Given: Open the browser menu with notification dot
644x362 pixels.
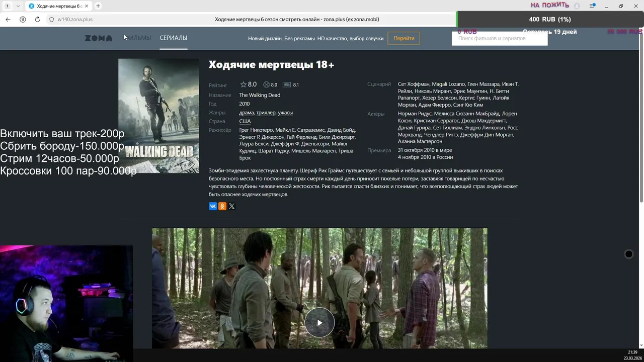Looking at the screenshot, I should pos(592,6).
